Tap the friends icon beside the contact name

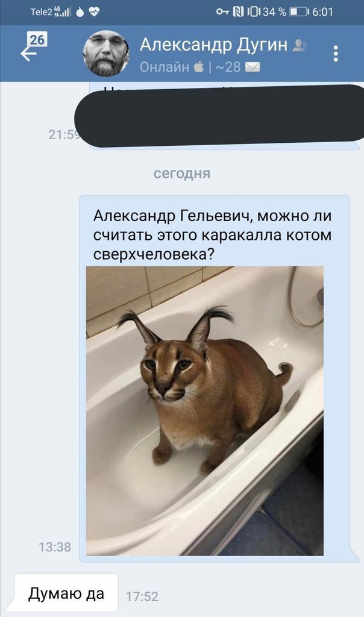coord(300,46)
